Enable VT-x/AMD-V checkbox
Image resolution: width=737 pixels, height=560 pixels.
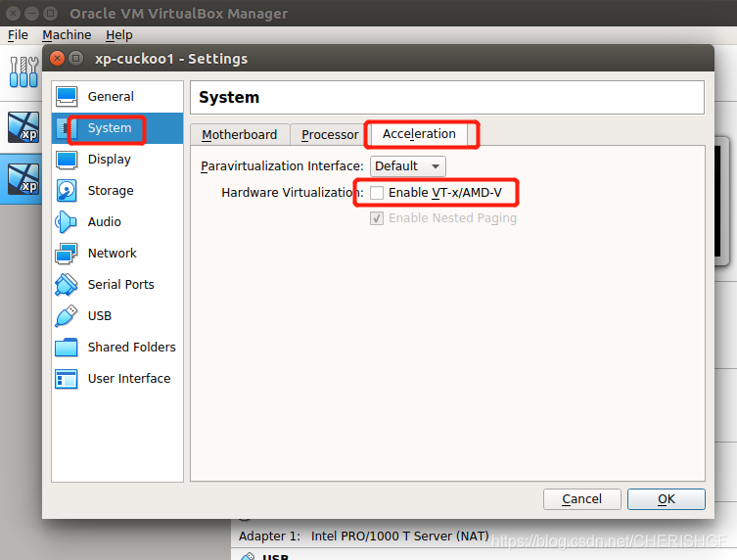click(x=377, y=193)
